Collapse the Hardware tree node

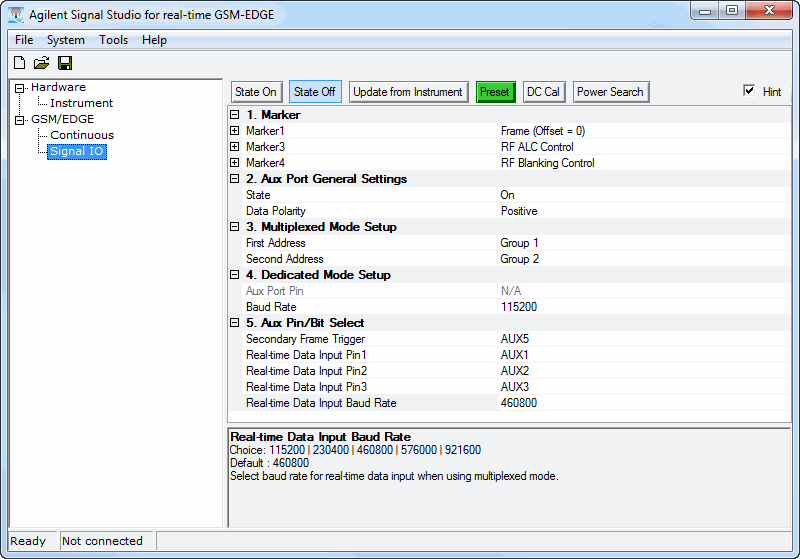click(19, 88)
